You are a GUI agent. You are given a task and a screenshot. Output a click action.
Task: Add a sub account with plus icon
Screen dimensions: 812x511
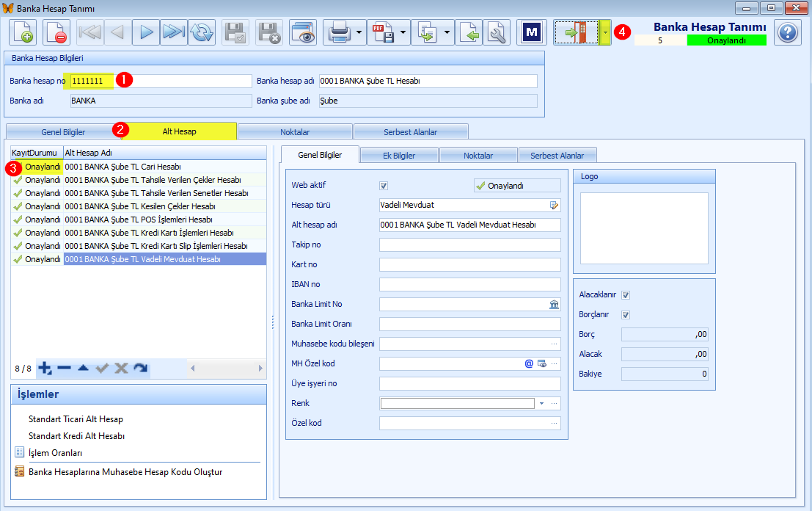point(45,369)
